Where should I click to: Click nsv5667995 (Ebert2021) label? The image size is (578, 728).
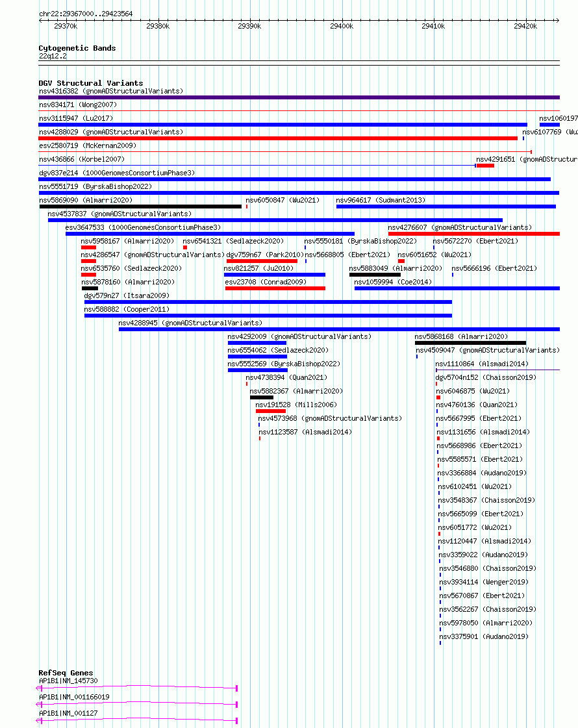(x=479, y=418)
